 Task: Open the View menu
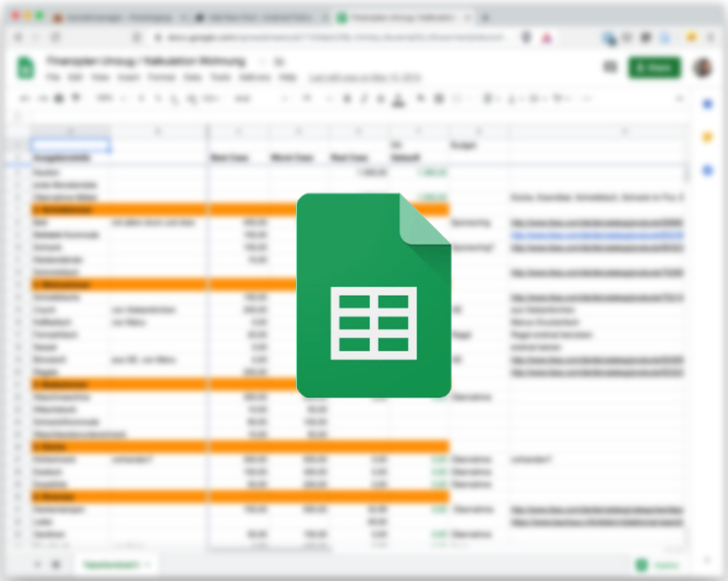[x=100, y=77]
